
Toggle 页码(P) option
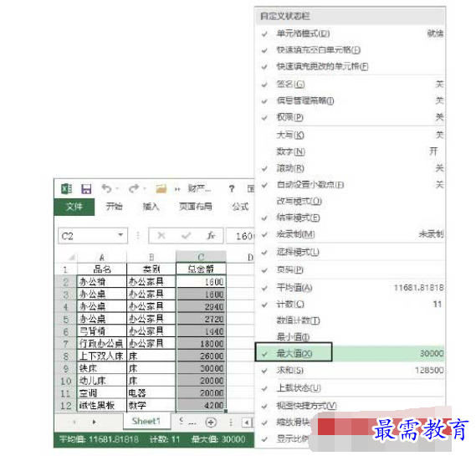[x=350, y=270]
